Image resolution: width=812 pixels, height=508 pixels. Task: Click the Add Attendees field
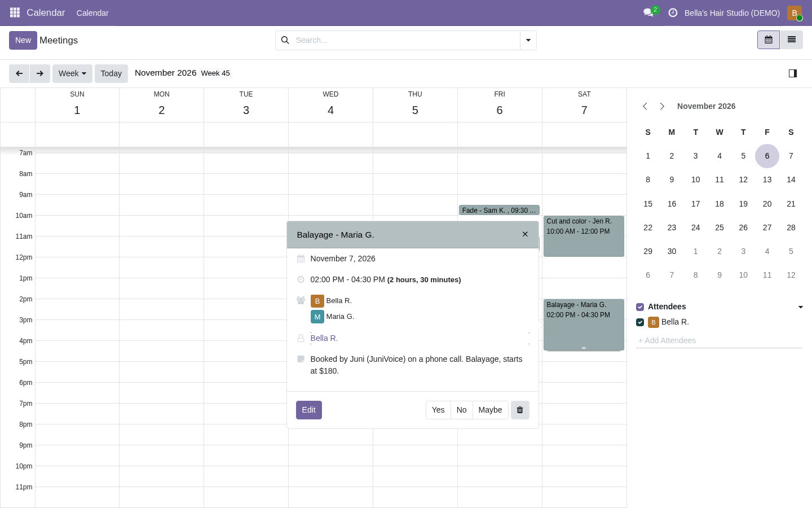(x=719, y=340)
